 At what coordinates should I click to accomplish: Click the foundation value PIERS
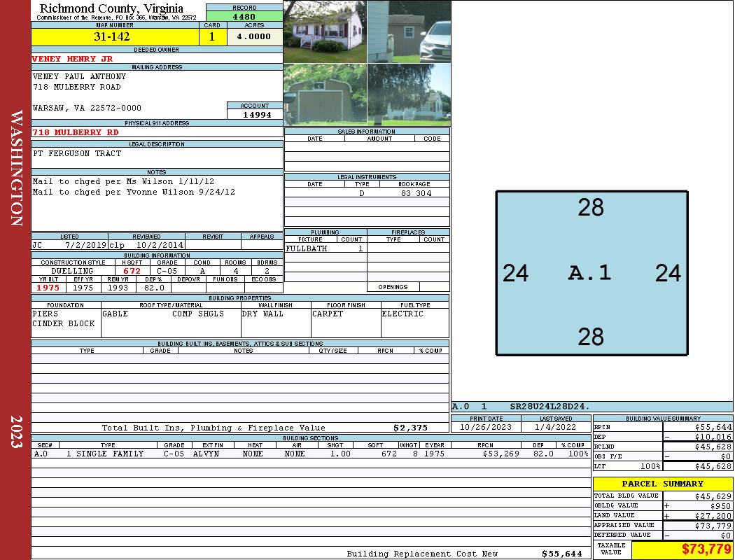click(45, 314)
